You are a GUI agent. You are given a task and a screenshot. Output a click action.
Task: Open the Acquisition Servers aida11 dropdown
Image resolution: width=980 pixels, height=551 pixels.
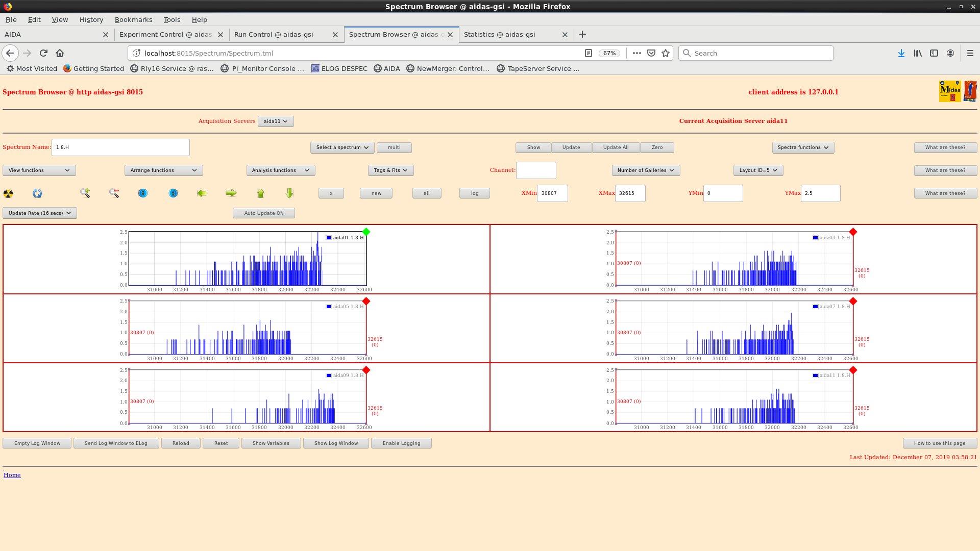click(276, 121)
